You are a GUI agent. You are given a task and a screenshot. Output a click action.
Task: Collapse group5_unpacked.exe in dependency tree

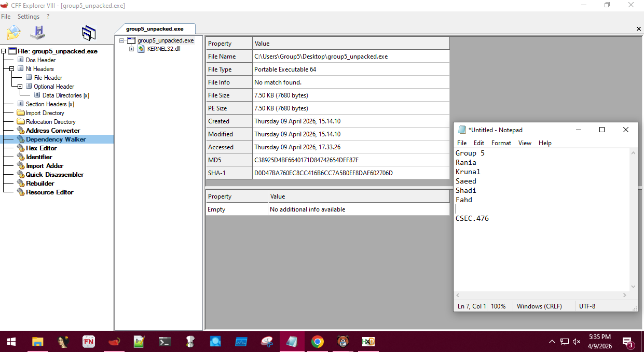[121, 40]
